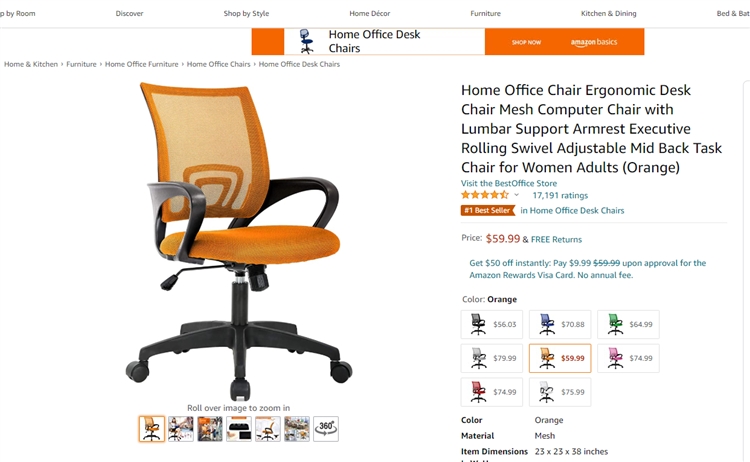The width and height of the screenshot is (750, 462).
Task: Click the #1 Best Seller badge
Action: point(488,210)
